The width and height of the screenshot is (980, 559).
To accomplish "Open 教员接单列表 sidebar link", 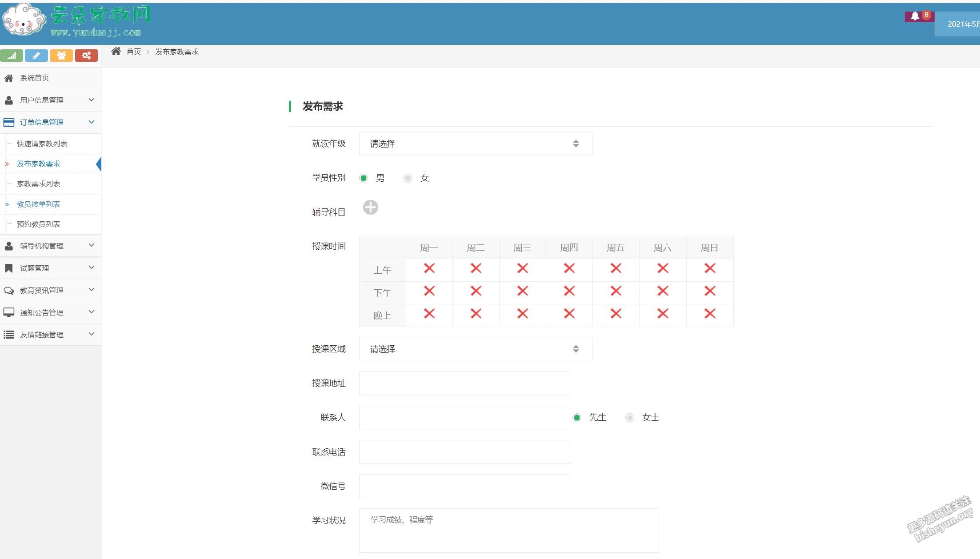I will (39, 204).
